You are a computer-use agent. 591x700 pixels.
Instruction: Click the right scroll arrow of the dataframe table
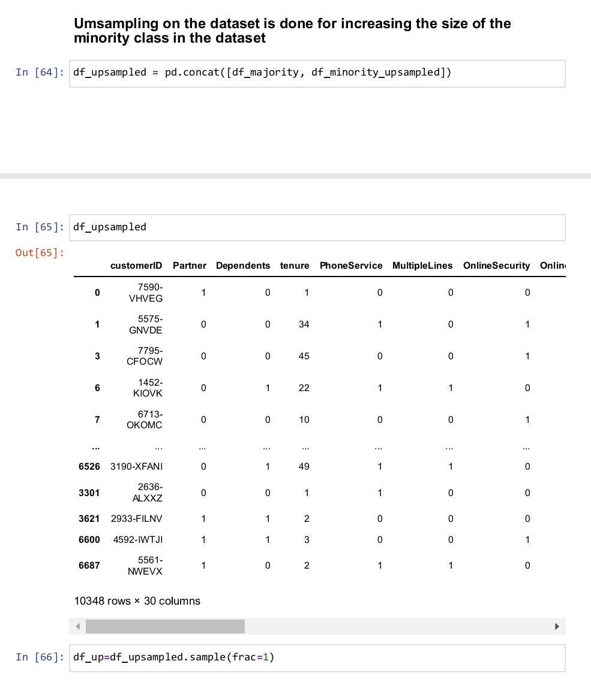pos(557,626)
